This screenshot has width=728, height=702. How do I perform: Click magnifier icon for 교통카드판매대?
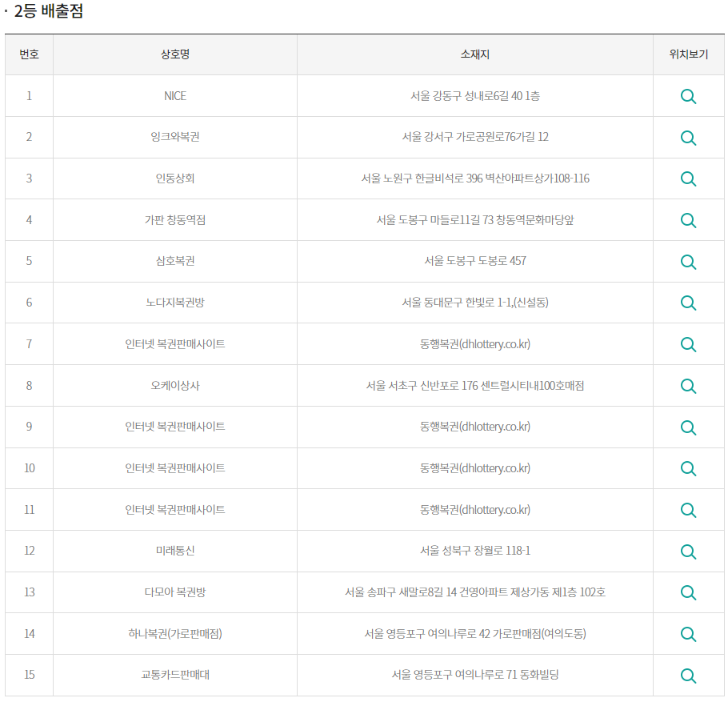(688, 675)
